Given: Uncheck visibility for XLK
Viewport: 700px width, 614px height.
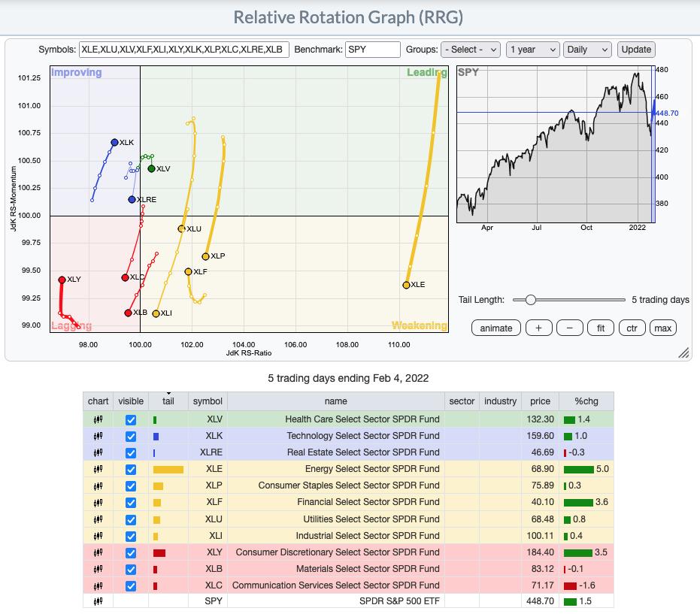Looking at the screenshot, I should coord(131,437).
